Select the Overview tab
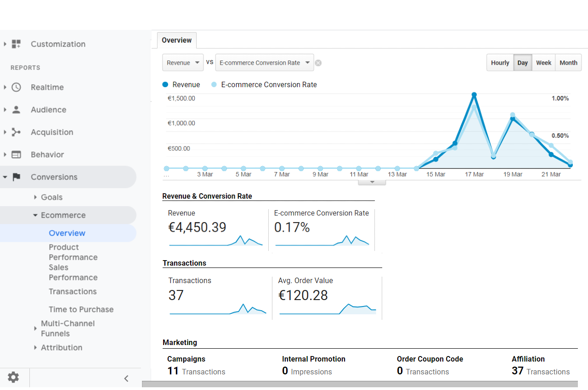Screen dimensions: 588x390 (x=176, y=40)
